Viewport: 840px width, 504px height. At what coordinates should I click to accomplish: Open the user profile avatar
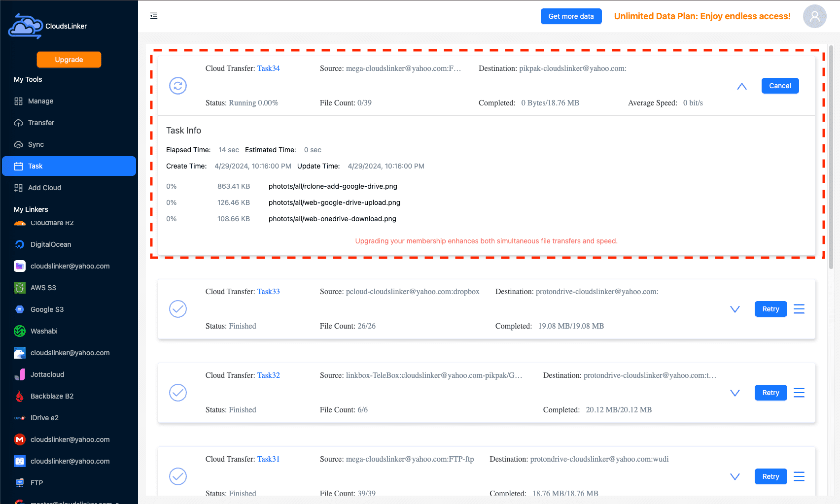point(814,16)
